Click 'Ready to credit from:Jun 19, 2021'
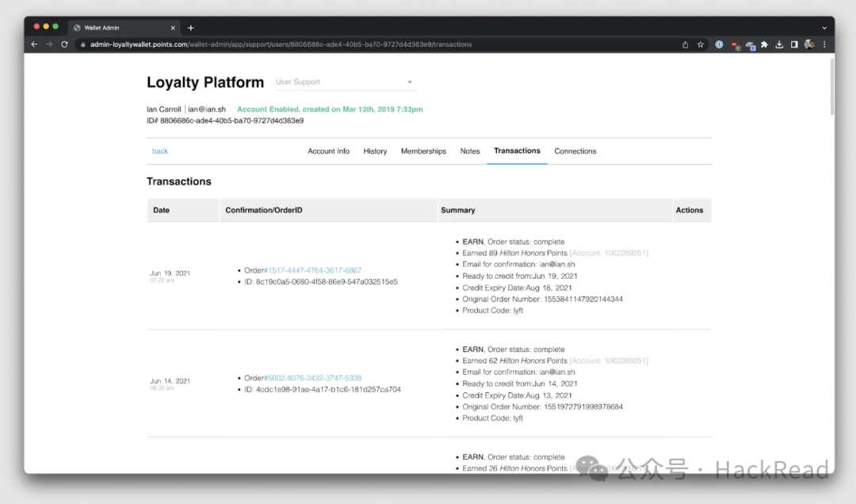The height and width of the screenshot is (504, 856). [520, 277]
